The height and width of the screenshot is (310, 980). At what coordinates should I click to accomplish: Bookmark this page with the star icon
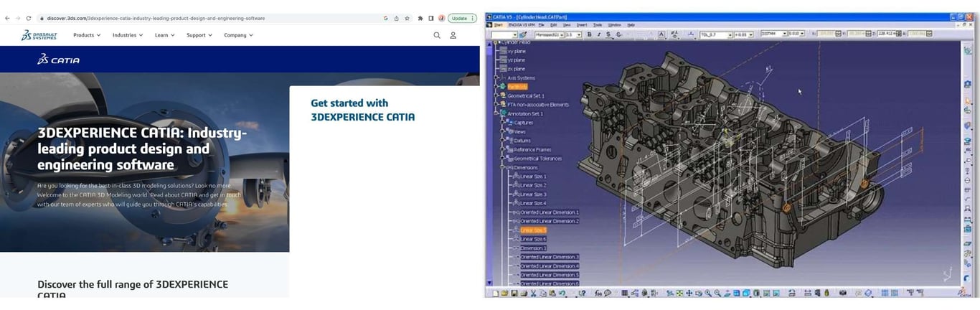(407, 18)
